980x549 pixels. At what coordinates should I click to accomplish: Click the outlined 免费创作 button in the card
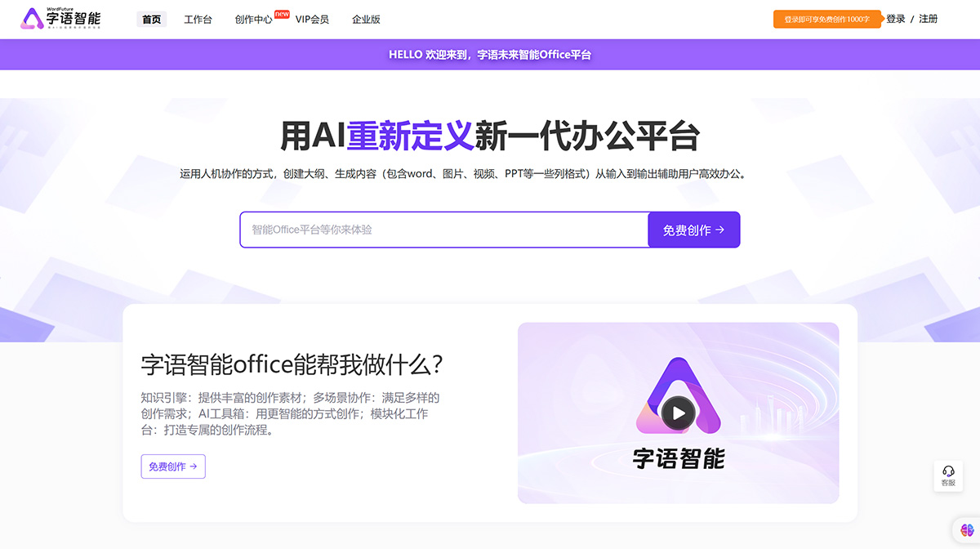coord(172,466)
